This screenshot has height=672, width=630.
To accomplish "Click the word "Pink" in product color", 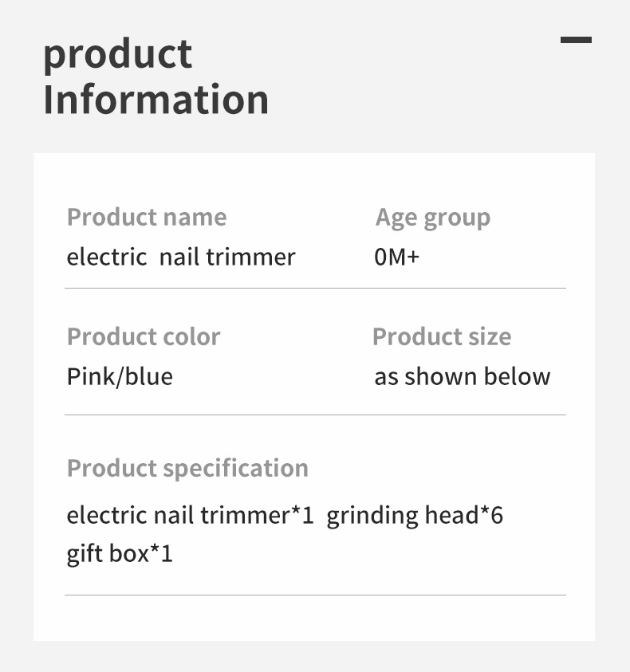I will [90, 376].
